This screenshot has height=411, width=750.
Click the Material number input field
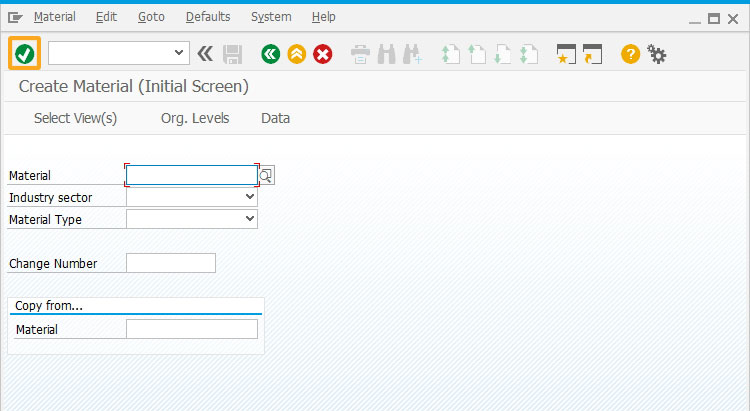tap(192, 175)
